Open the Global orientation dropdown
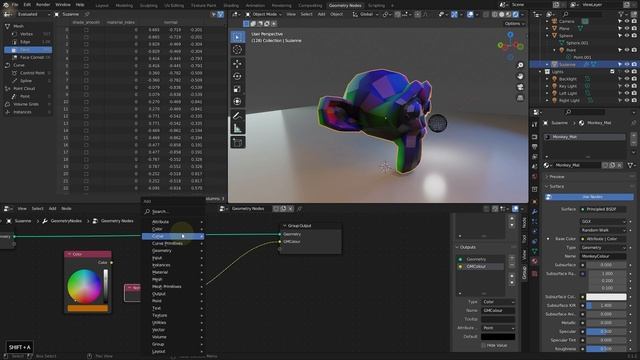640x360 pixels. coord(365,14)
